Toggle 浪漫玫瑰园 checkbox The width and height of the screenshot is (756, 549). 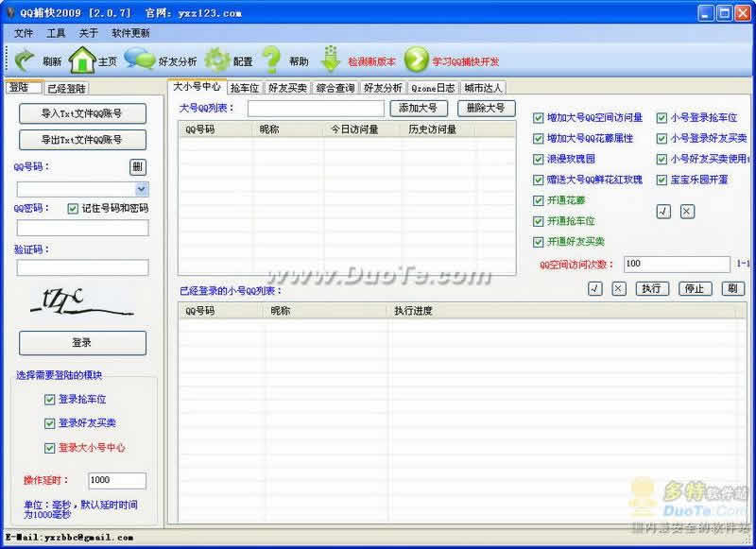(x=538, y=159)
